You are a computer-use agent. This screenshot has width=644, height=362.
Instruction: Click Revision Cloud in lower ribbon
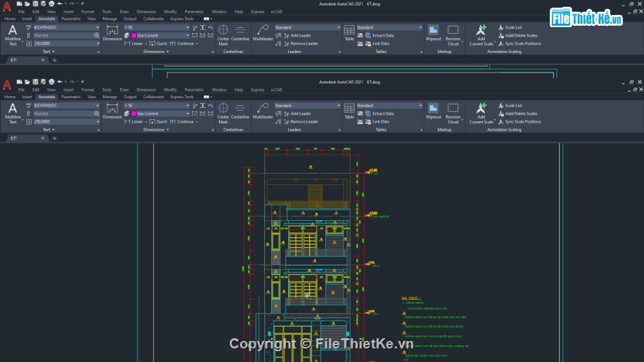[x=453, y=113]
